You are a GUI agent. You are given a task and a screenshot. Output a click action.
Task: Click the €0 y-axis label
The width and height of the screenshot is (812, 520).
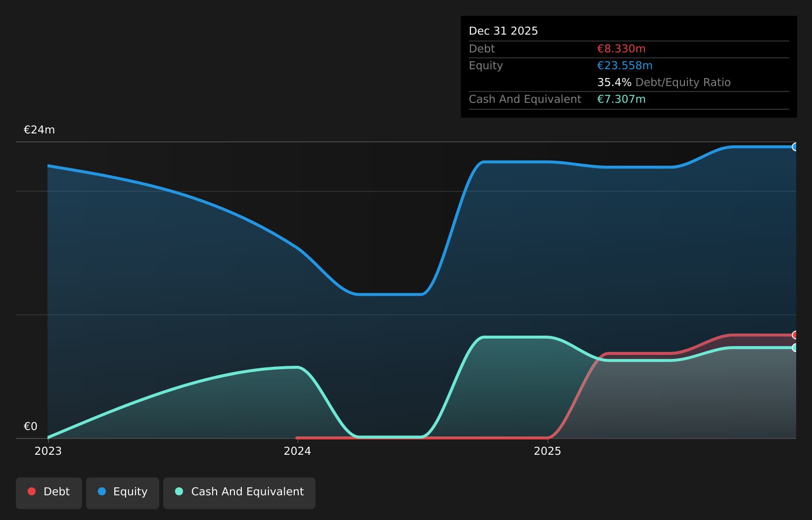31,427
